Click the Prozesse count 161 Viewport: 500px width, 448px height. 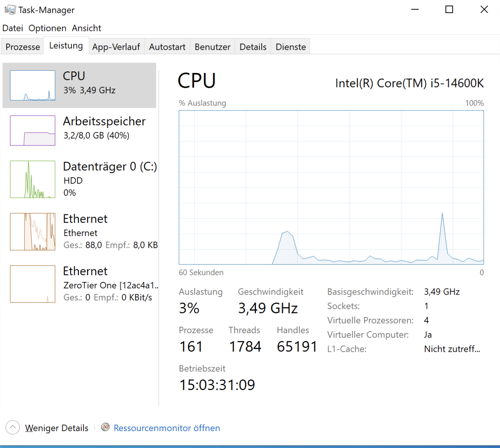coord(191,347)
